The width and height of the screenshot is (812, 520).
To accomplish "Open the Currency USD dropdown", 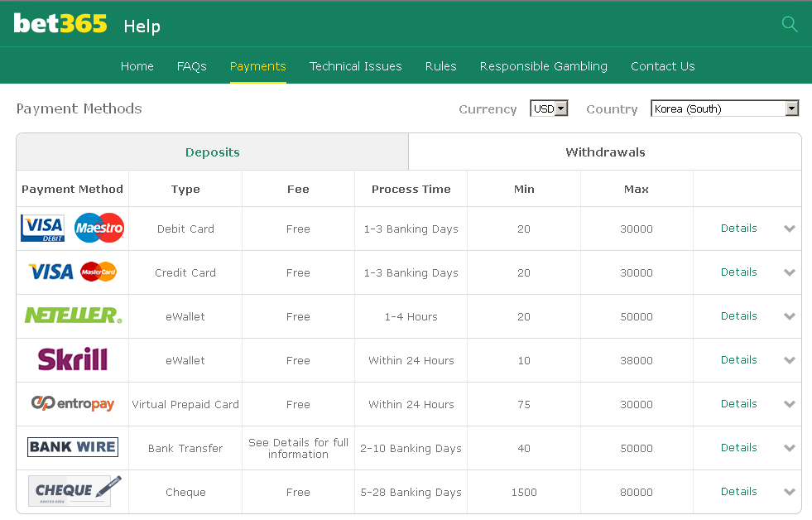I will coord(549,108).
